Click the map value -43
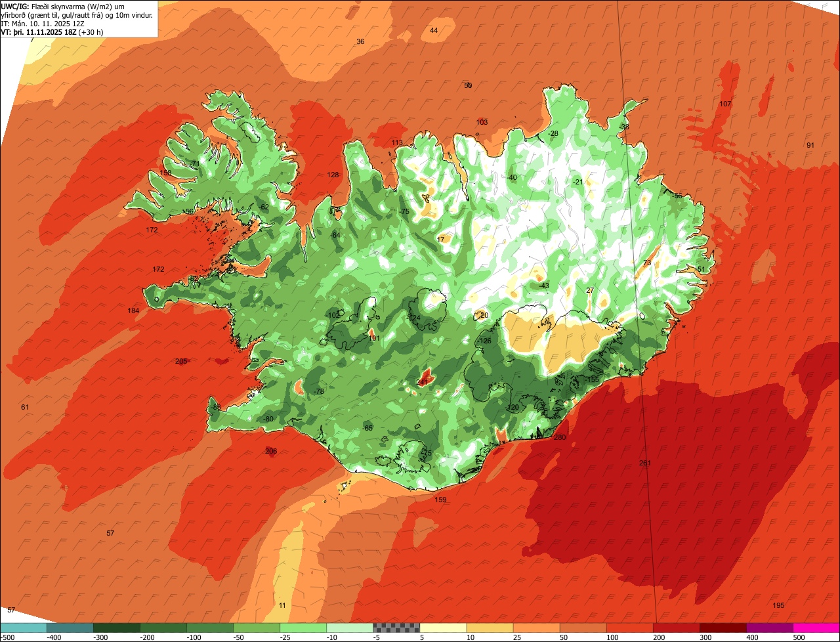This screenshot has height=642, width=840. 543,286
